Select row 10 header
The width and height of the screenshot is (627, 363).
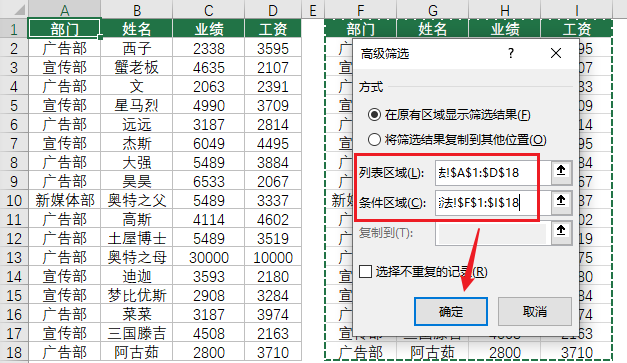tap(14, 200)
